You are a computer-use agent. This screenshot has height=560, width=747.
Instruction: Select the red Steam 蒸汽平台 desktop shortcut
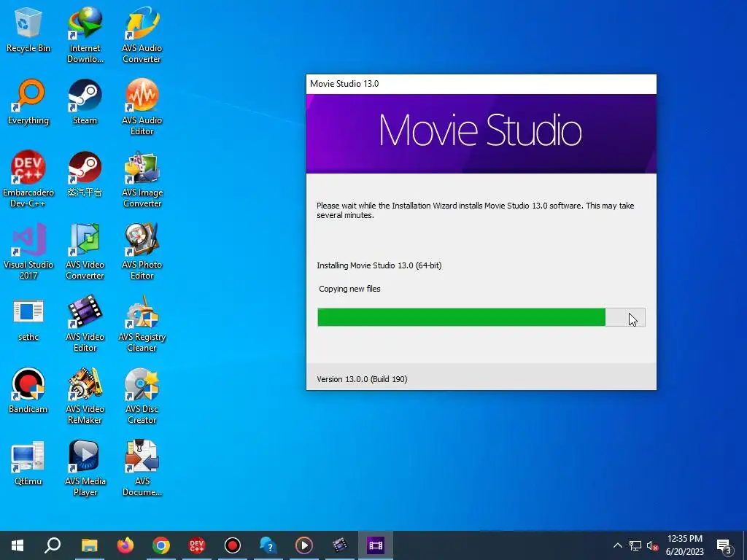pos(85,174)
